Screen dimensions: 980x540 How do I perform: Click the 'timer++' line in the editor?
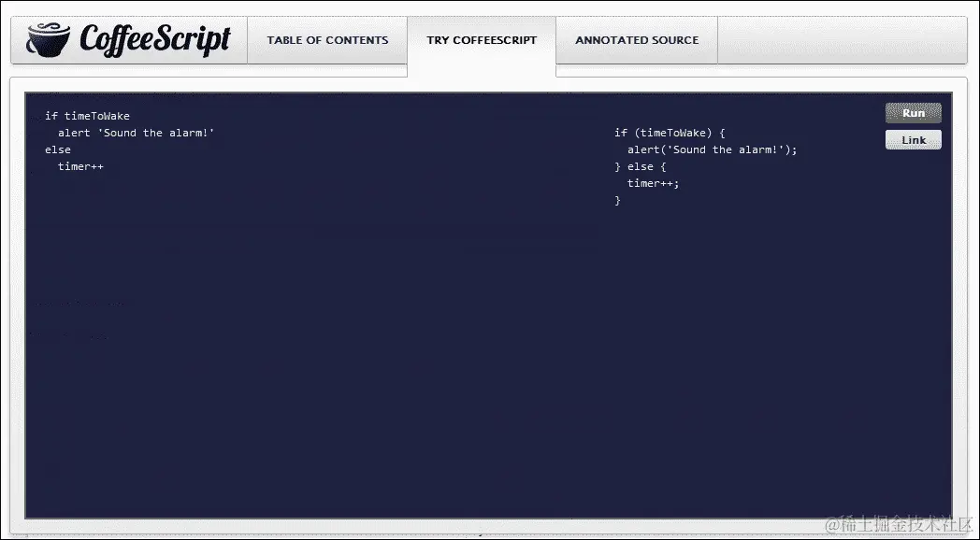click(x=80, y=165)
